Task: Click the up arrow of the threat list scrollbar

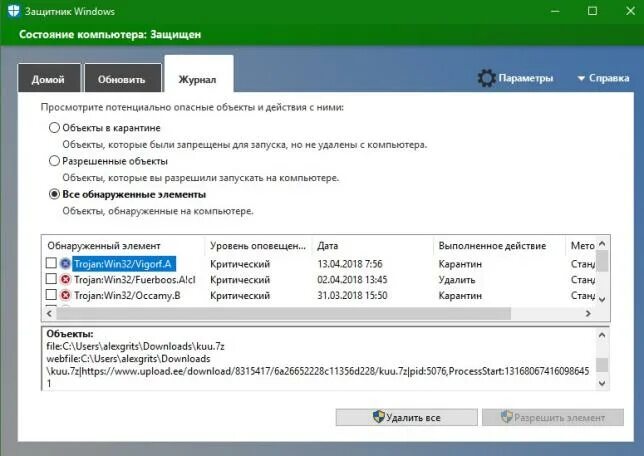Action: pos(602,244)
